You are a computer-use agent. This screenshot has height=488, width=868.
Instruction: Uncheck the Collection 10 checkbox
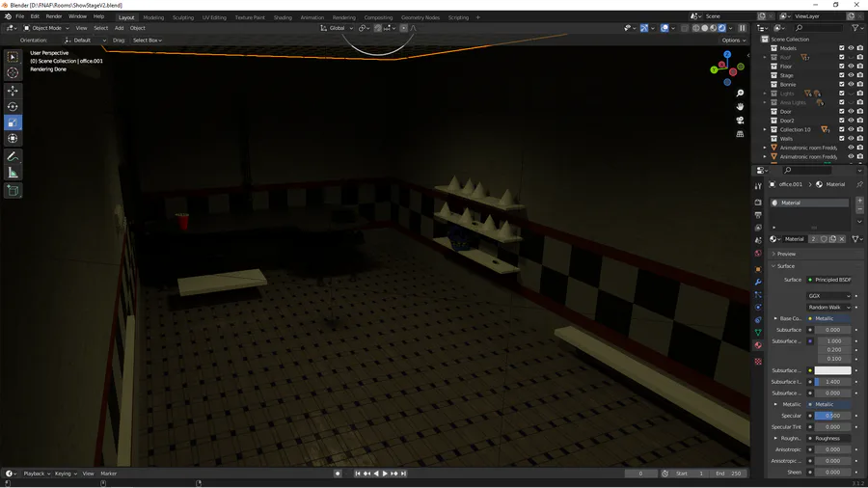(x=841, y=129)
